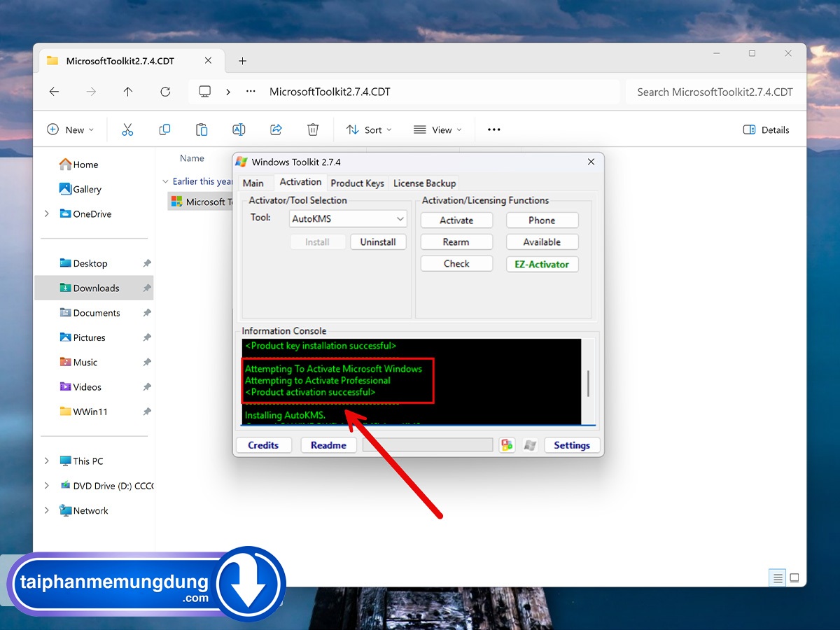The width and height of the screenshot is (840, 630).
Task: Click the Name column header
Action: (x=192, y=158)
